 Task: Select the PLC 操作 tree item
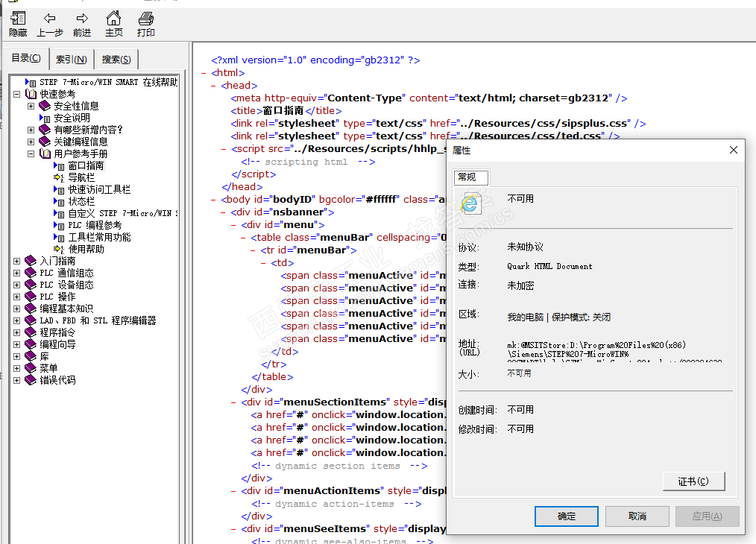tap(57, 297)
